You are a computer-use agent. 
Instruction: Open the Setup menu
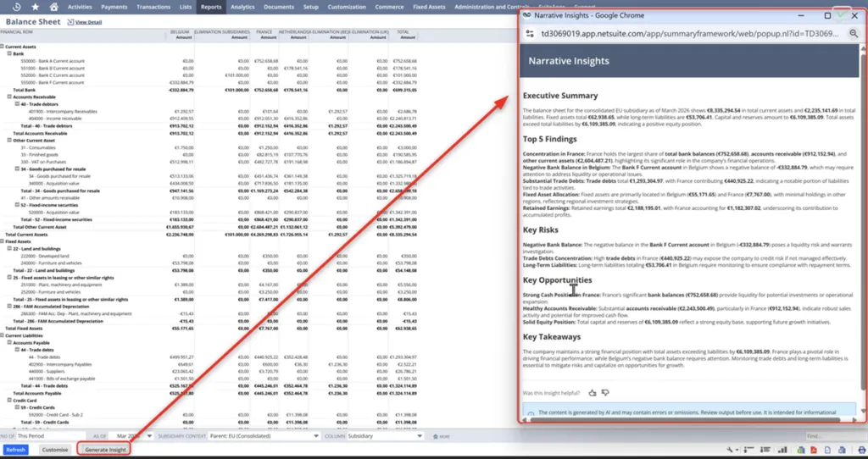point(310,7)
